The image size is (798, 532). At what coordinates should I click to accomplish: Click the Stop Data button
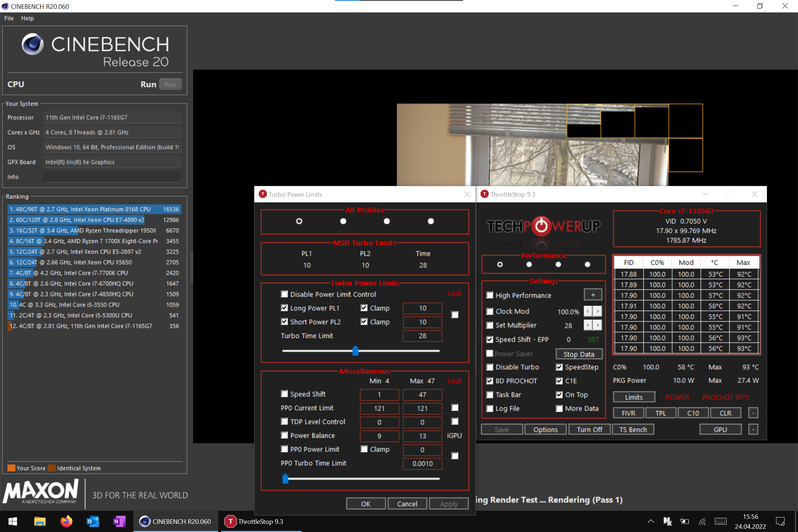pyautogui.click(x=579, y=354)
